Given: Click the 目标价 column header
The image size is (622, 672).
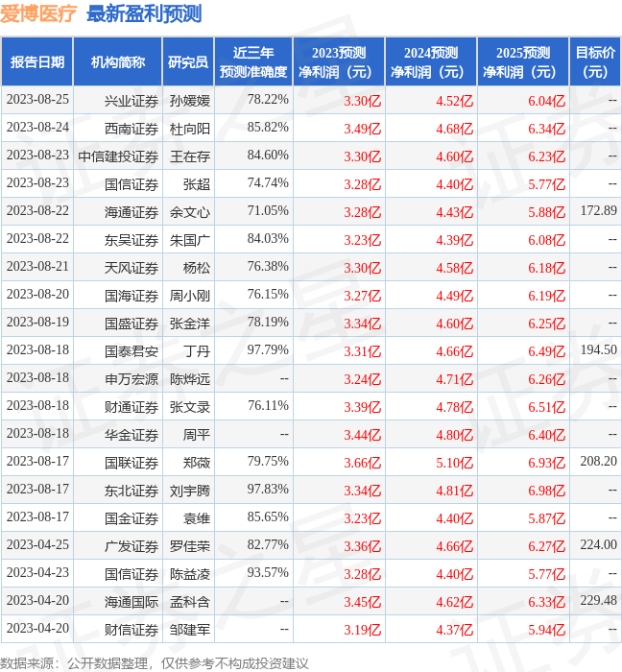Looking at the screenshot, I should (595, 61).
